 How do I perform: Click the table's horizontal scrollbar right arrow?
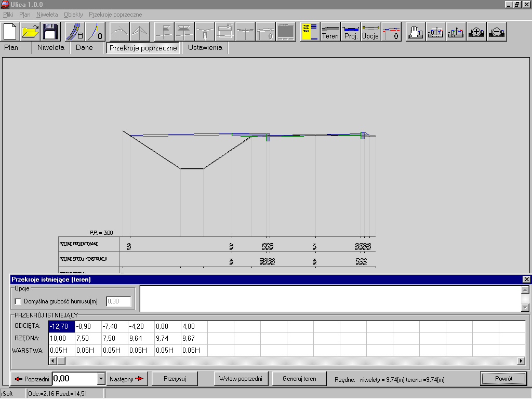(521, 361)
